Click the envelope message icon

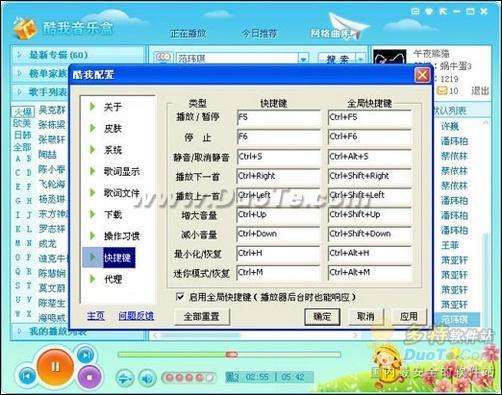(x=442, y=90)
